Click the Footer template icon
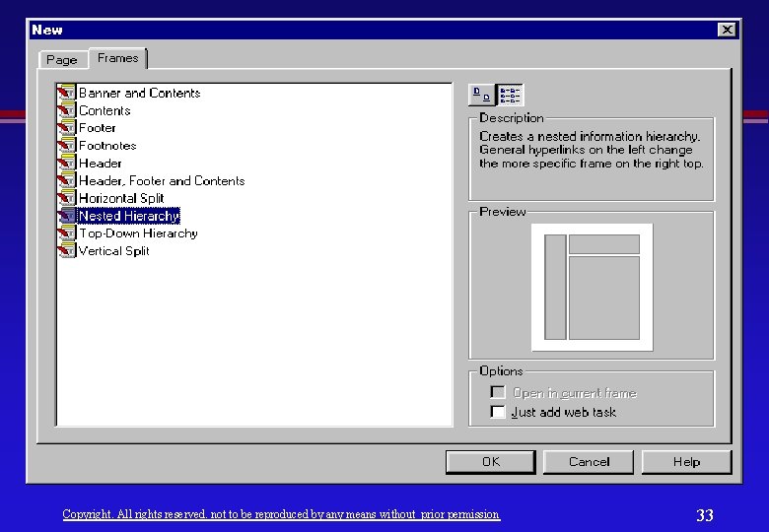The width and height of the screenshot is (769, 532). (x=67, y=128)
